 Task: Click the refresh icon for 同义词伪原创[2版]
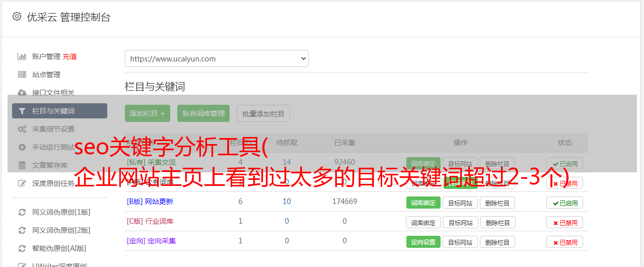[x=22, y=230]
